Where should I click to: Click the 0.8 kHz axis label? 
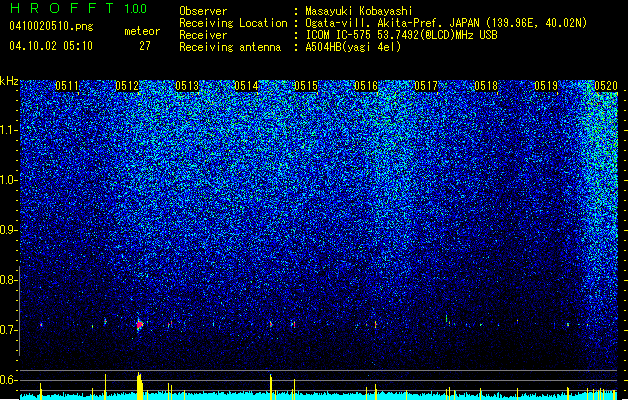[9, 280]
